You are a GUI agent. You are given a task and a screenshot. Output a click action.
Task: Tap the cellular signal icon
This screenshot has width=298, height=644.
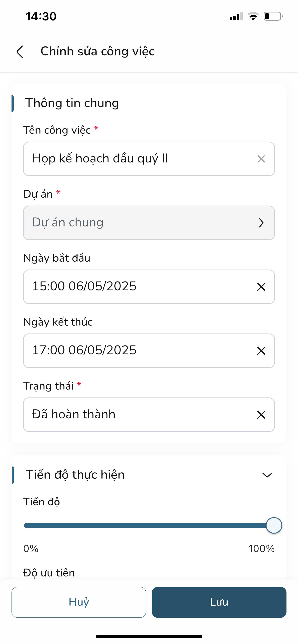click(236, 16)
